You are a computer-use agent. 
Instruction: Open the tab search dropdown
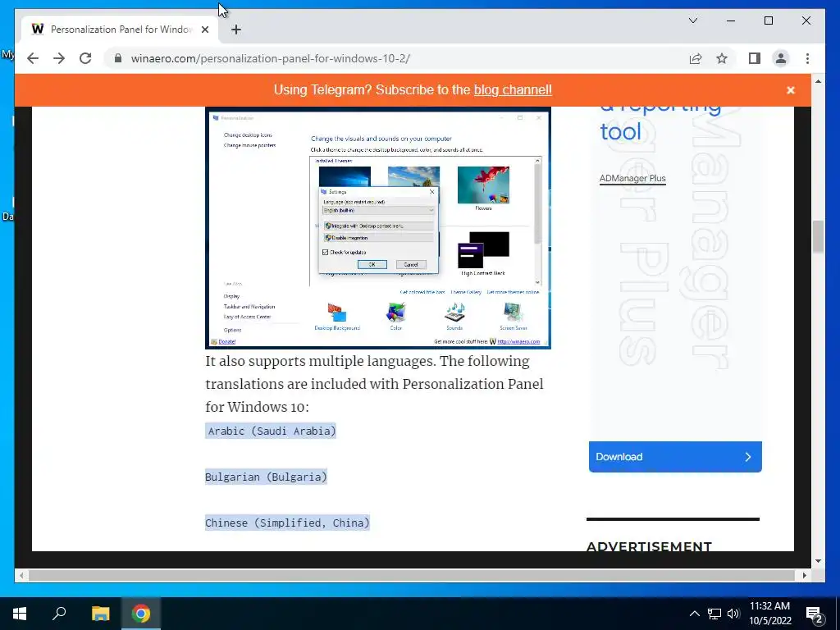click(692, 21)
